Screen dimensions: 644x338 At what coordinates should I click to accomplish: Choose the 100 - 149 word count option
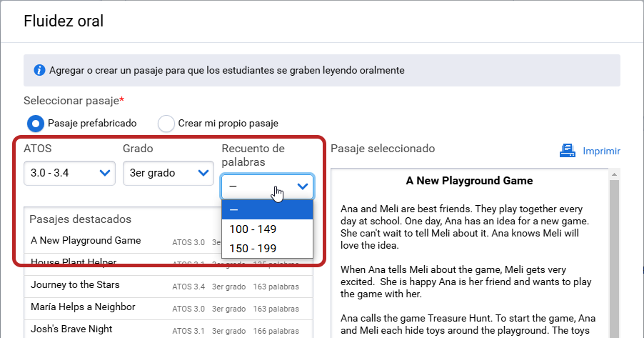tap(267, 229)
